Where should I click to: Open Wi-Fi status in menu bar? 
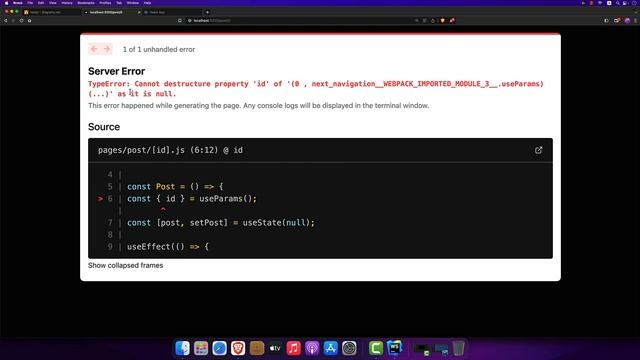pyautogui.click(x=600, y=3)
